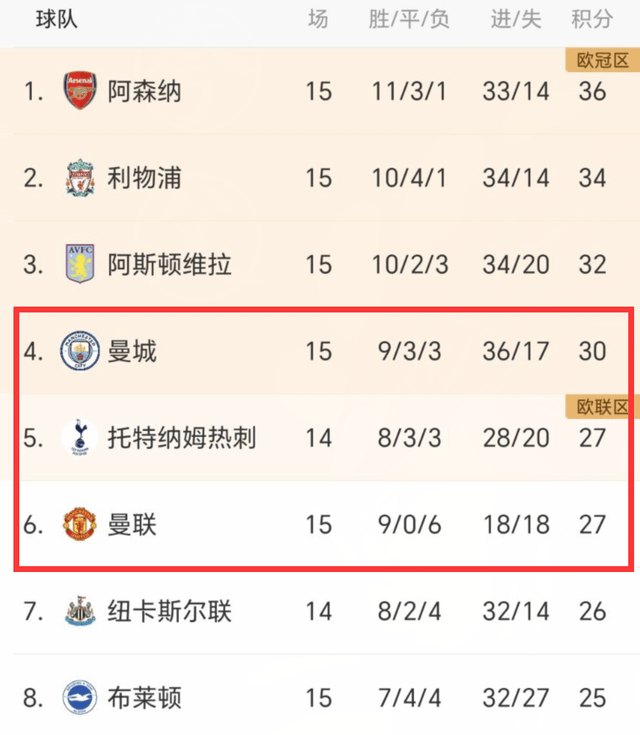Click the Liverpool club crest
The image size is (640, 735).
(80, 177)
